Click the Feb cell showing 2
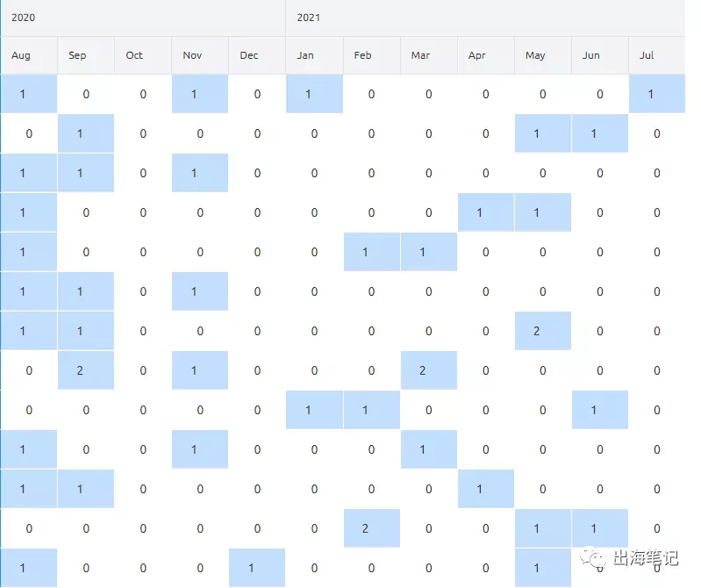701x588 pixels. [371, 528]
